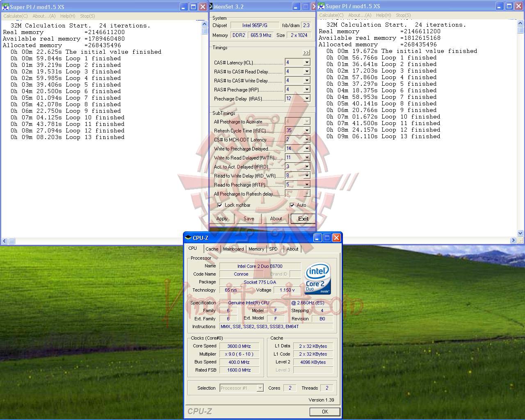Screen dimensions: 525x420
Task: Click the line '0h 09m 06.110s Loop 13 finished'
Action: (x=383, y=137)
